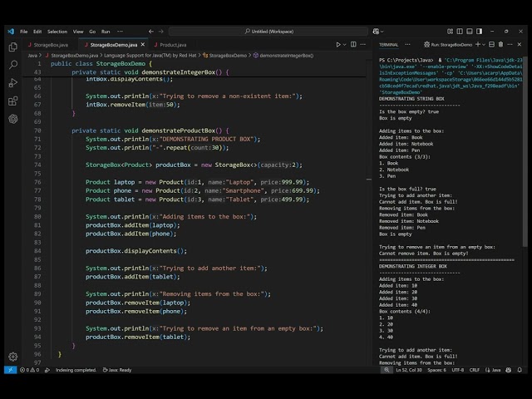Run Java file with play button
This screenshot has height=399, width=532.
338,44
